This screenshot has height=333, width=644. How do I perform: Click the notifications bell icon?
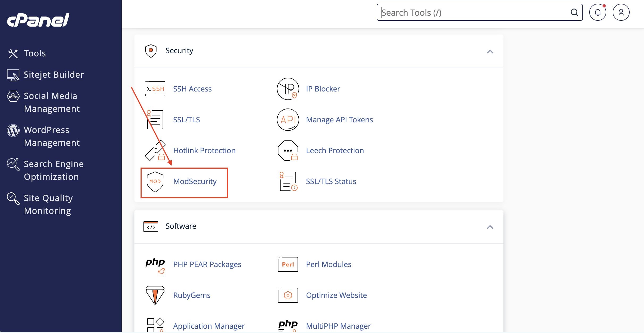[x=598, y=13]
